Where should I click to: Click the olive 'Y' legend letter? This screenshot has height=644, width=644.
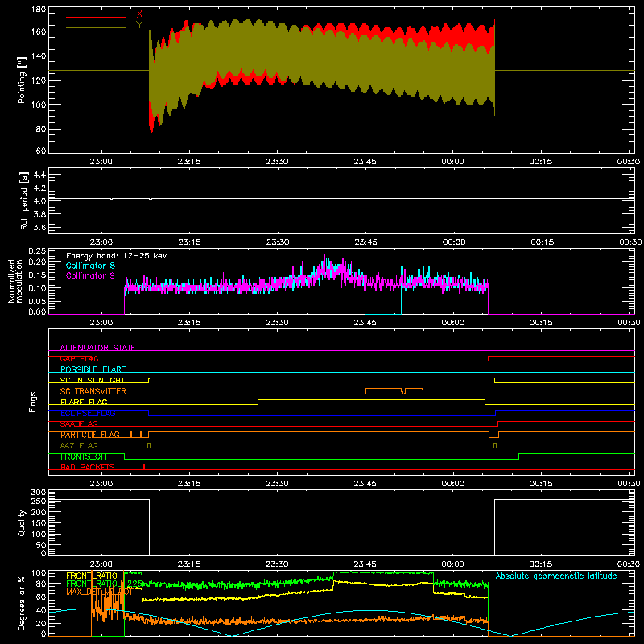click(139, 25)
